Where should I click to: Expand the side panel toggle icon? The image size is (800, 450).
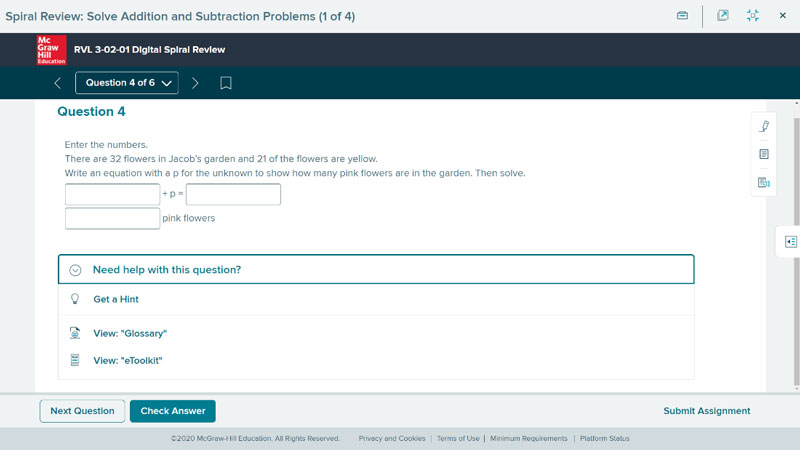click(790, 242)
